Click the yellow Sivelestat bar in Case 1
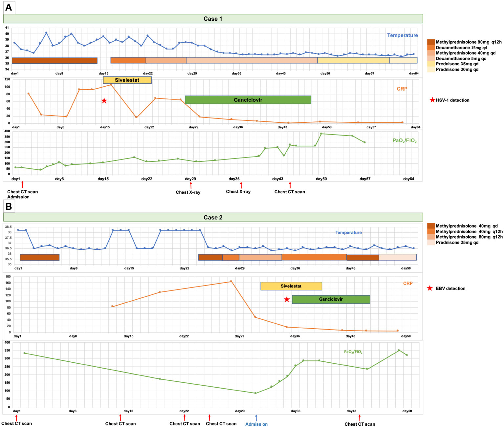The image size is (504, 427). 127,80
